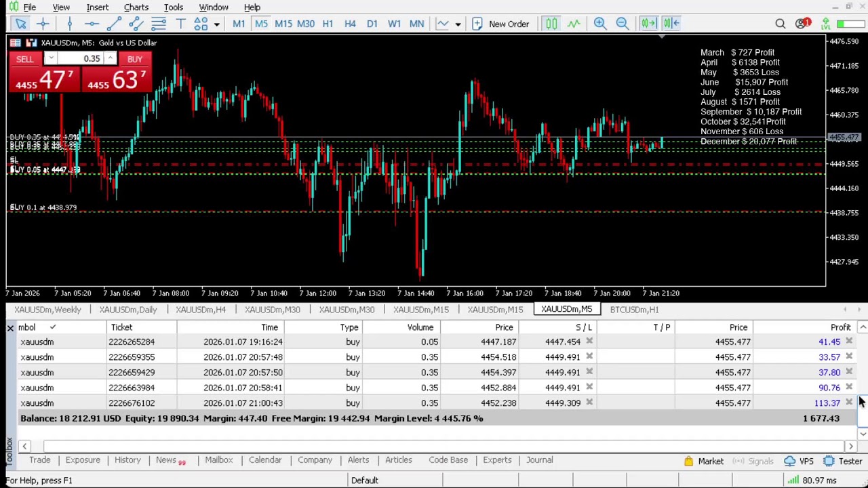
Task: Close the Toolbox panel with X
Action: point(10,328)
